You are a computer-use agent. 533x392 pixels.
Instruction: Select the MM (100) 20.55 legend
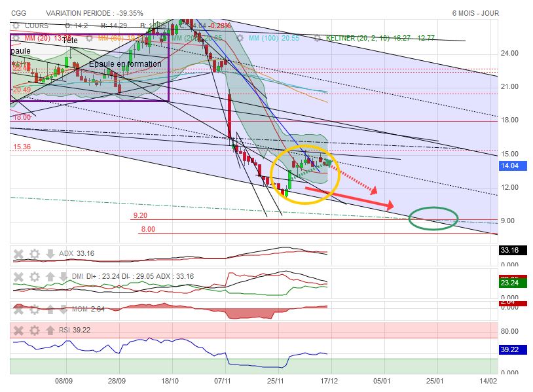pos(274,38)
